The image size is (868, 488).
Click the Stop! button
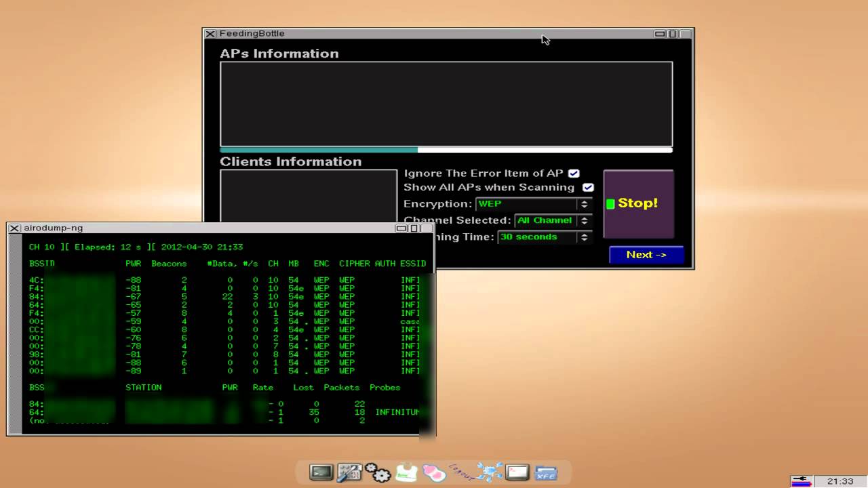(x=638, y=203)
